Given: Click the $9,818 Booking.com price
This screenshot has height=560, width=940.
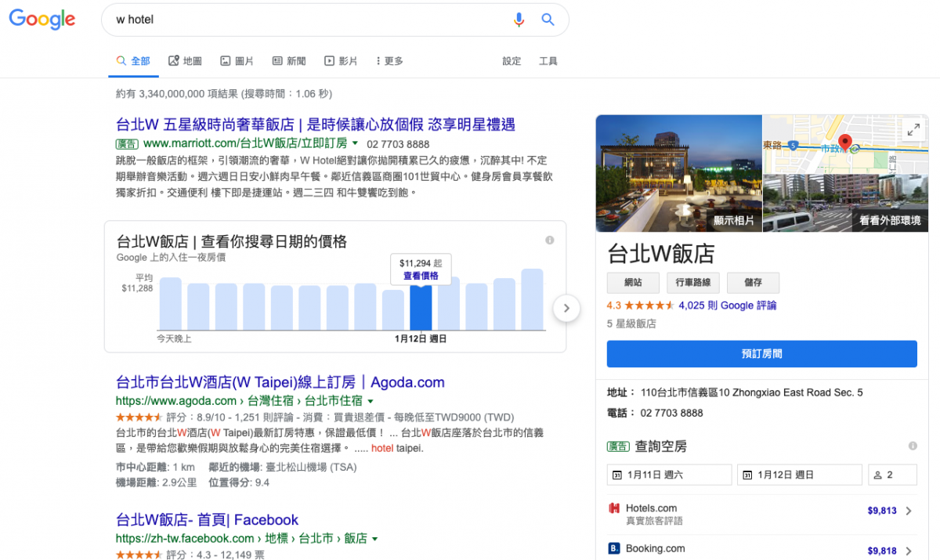Looking at the screenshot, I should pos(882,551).
